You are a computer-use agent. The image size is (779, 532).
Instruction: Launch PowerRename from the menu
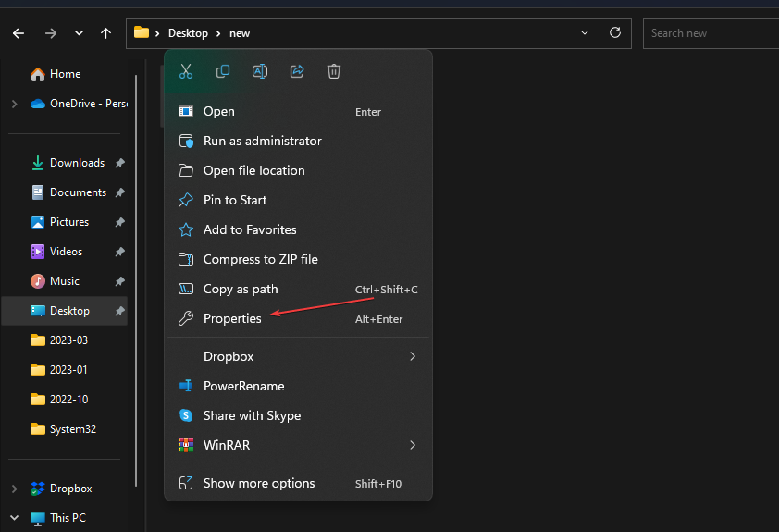coord(298,386)
